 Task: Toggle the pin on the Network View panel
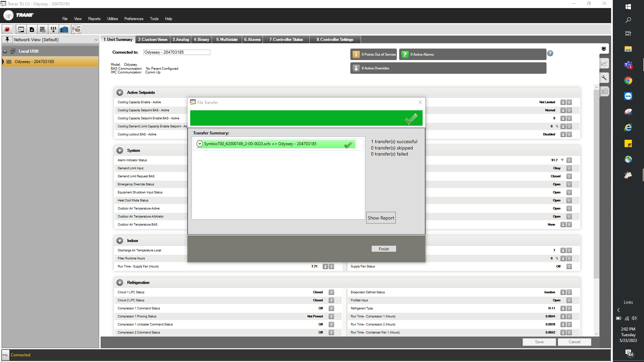point(7,40)
